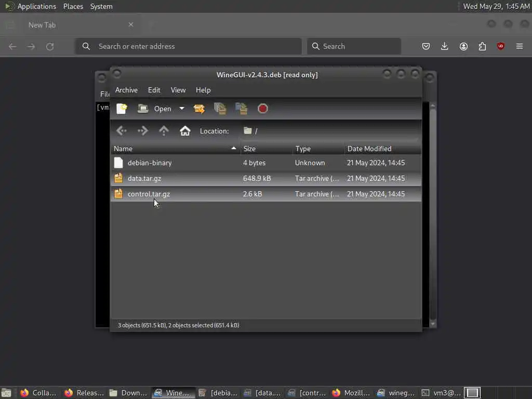Open the Firefox account icon

(463, 46)
